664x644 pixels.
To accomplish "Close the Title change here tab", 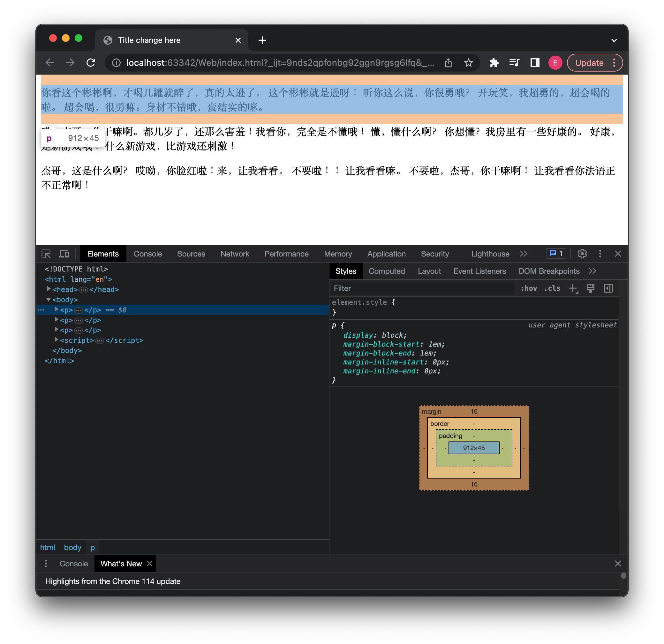I will tap(238, 40).
